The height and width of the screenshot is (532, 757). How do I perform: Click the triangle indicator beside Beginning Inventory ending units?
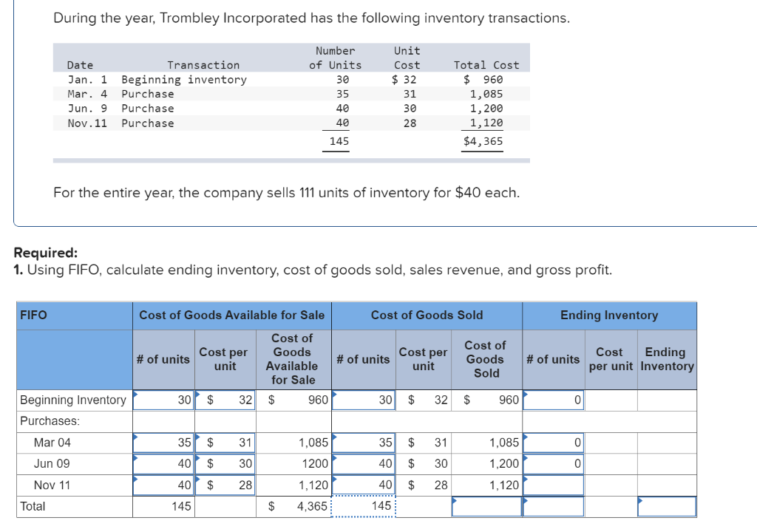coord(526,395)
